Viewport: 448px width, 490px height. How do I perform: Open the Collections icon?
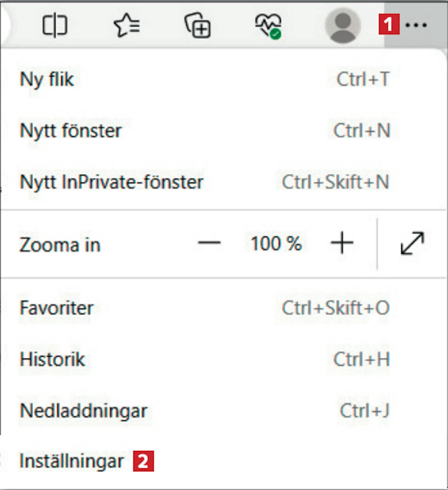(198, 25)
